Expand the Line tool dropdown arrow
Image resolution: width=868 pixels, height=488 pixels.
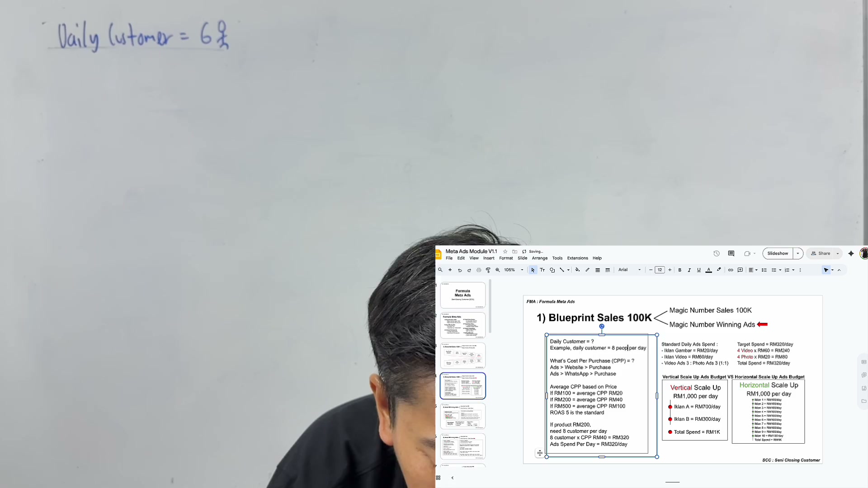pos(568,270)
